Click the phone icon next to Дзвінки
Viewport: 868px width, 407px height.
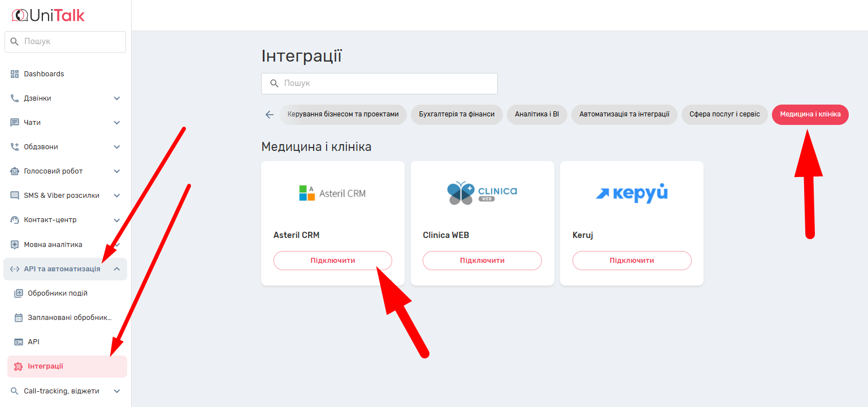tap(15, 98)
